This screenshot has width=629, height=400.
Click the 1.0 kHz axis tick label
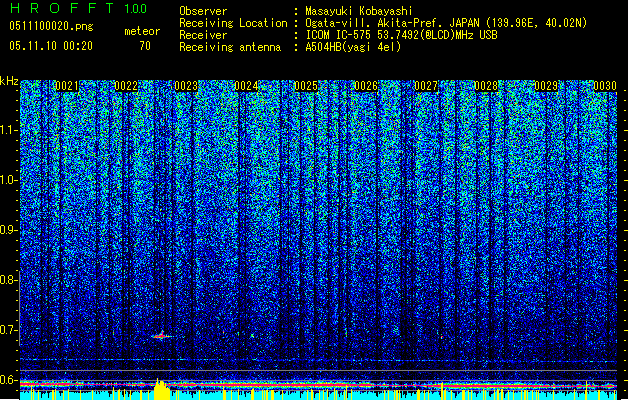(x=9, y=180)
